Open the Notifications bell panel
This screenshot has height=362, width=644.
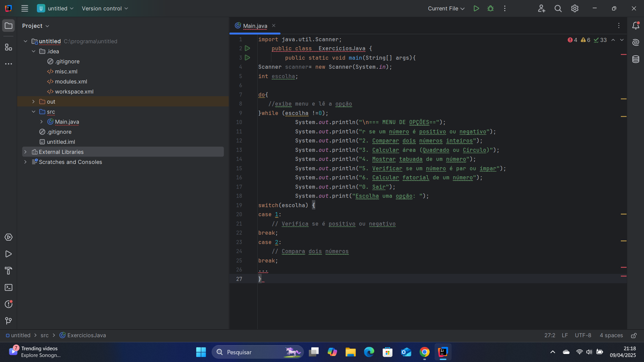(x=636, y=26)
